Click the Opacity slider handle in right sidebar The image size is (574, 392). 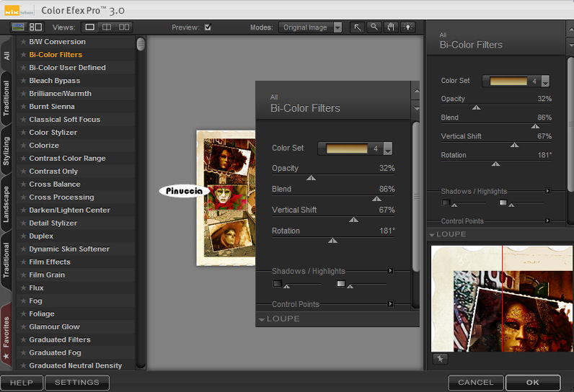[x=476, y=107]
